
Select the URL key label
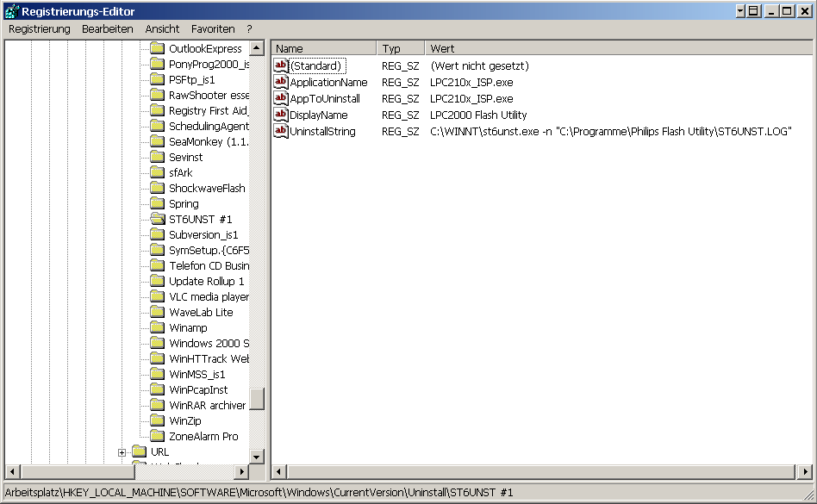point(159,452)
